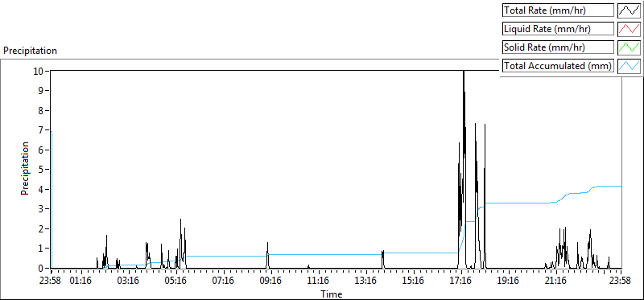Click the Solid Rate green line icon
Image resolution: width=644 pixels, height=300 pixels.
point(630,47)
